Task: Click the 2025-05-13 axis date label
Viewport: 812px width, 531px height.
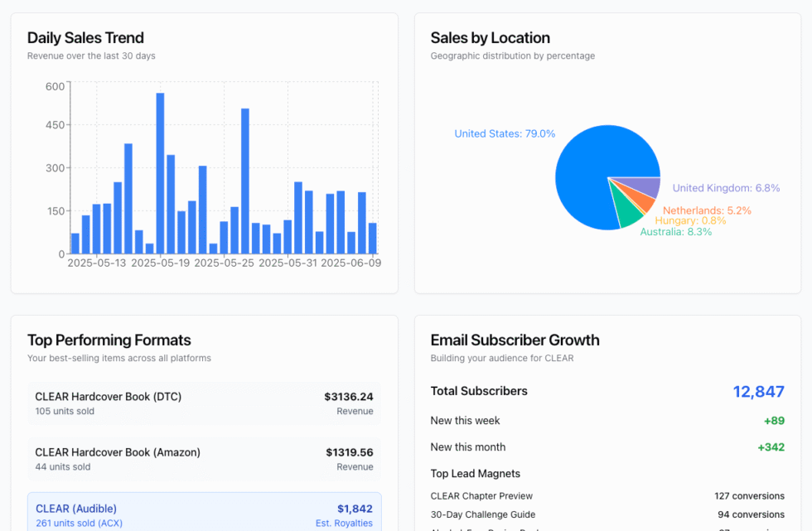Action: [97, 263]
